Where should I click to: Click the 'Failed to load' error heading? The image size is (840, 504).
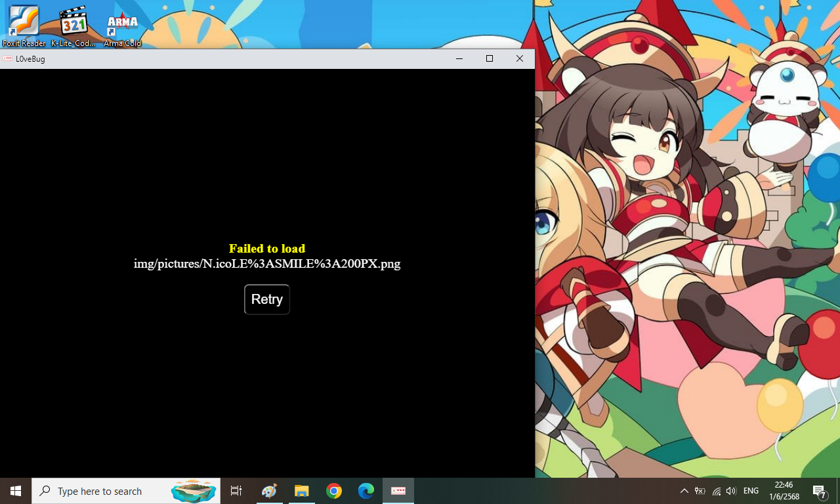coord(267,249)
